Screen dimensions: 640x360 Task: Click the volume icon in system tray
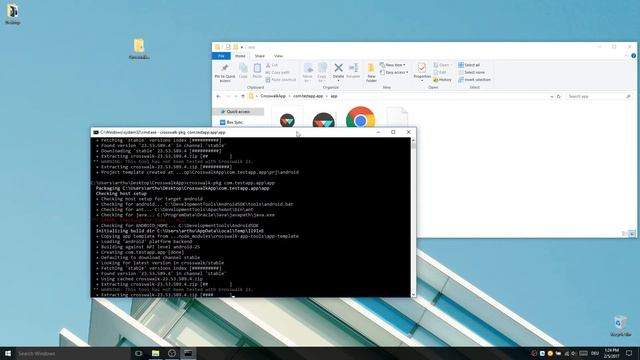[574, 353]
